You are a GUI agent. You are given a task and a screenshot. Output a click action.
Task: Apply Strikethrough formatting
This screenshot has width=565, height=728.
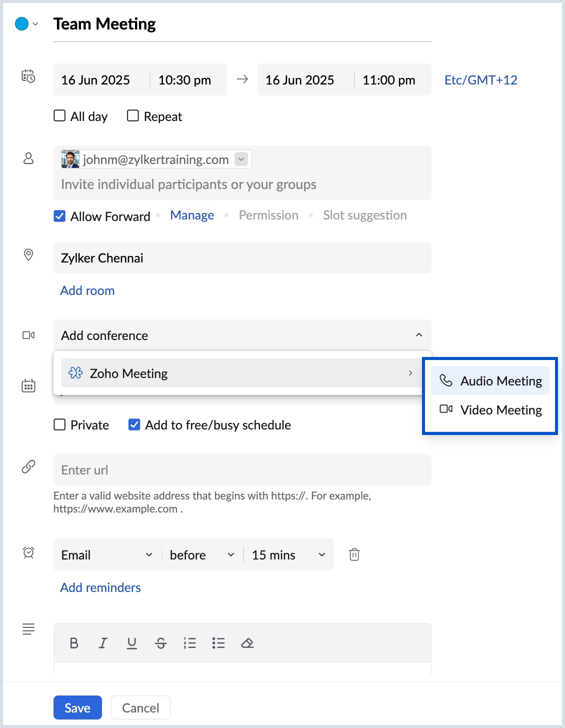161,643
